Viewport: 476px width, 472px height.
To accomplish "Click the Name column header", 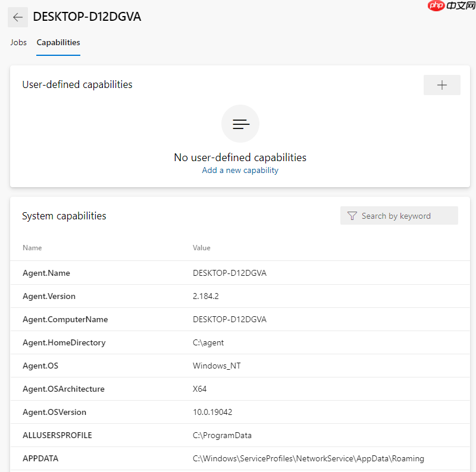I will 32,248.
